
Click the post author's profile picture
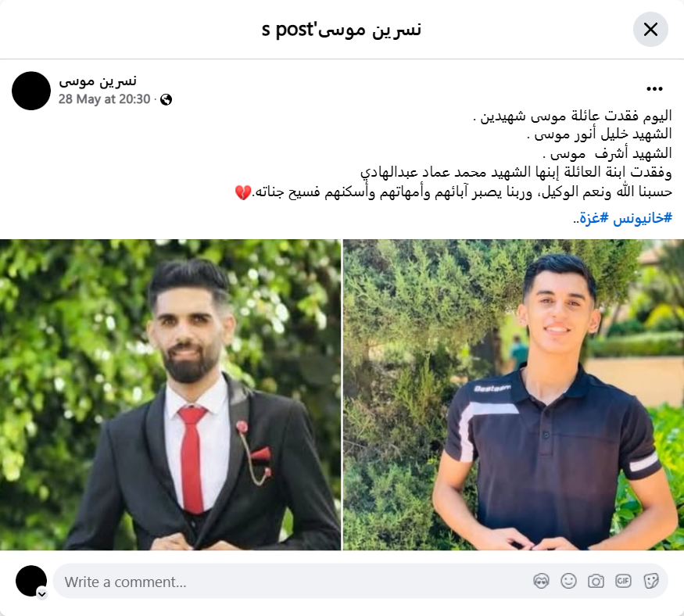[31, 91]
